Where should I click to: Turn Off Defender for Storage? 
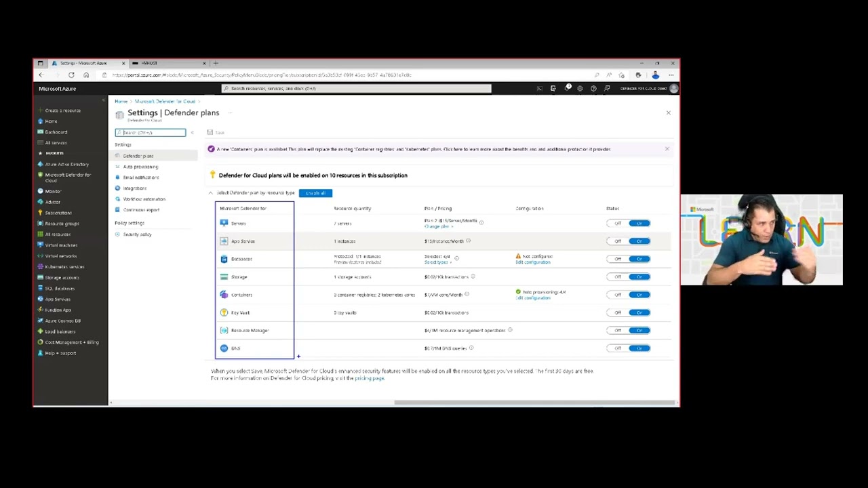point(617,277)
